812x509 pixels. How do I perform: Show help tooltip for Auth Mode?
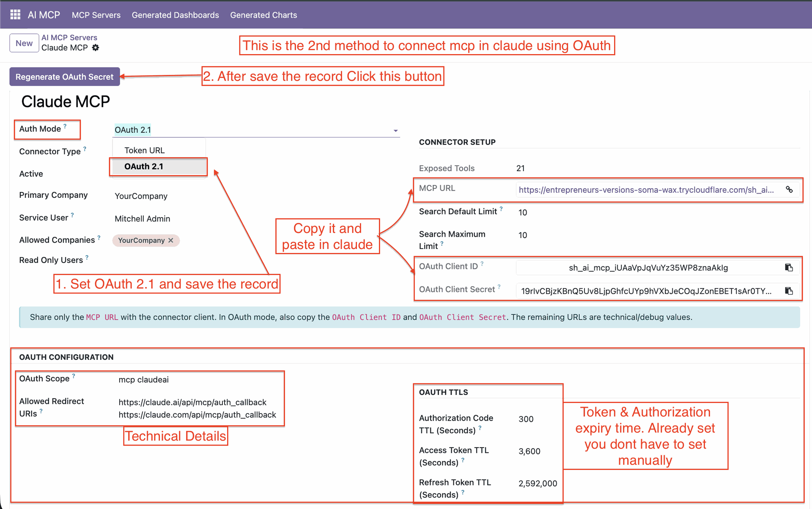tap(65, 126)
